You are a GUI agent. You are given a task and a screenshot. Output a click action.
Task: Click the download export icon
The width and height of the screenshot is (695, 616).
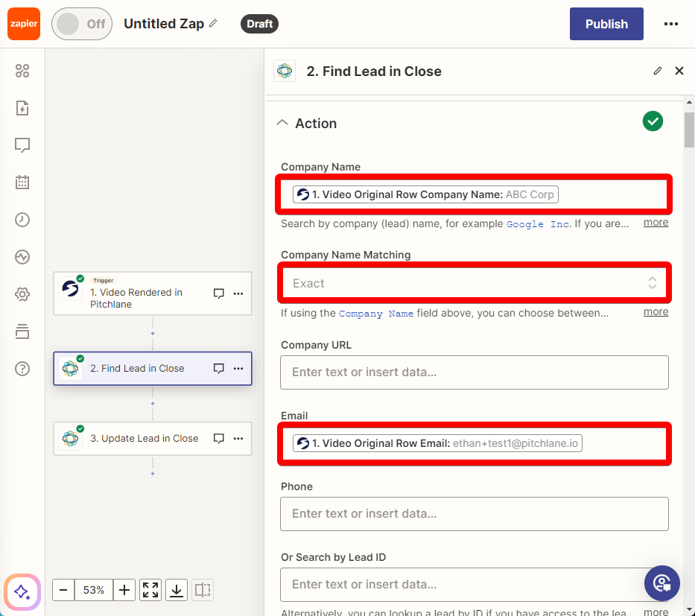(x=177, y=590)
